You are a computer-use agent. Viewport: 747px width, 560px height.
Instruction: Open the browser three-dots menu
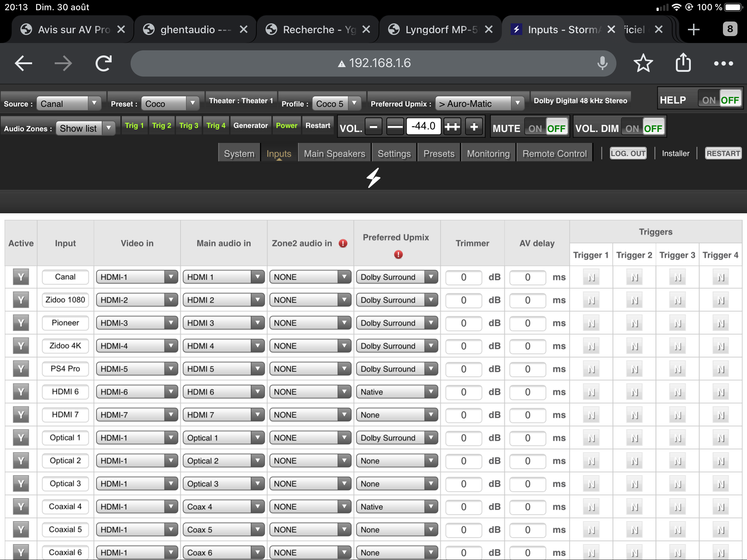click(723, 63)
